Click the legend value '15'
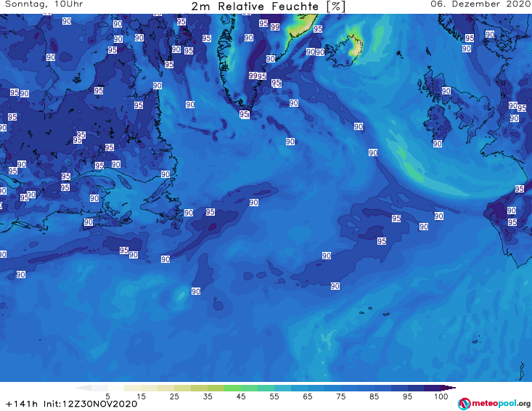The width and height of the screenshot is (532, 411). 141,396
